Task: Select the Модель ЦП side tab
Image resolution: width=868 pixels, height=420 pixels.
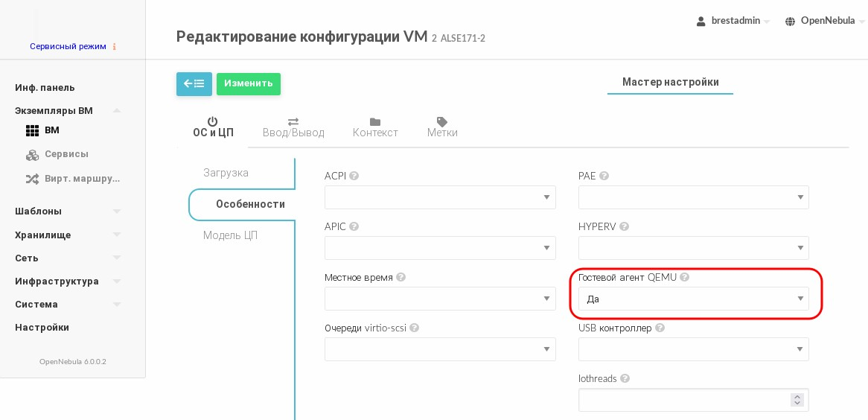Action: pyautogui.click(x=230, y=235)
